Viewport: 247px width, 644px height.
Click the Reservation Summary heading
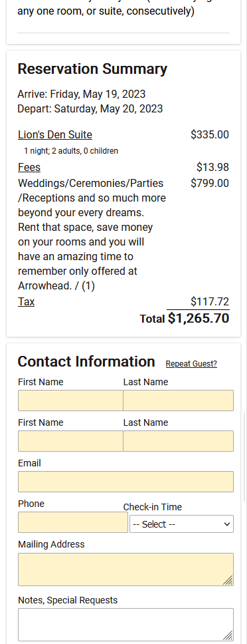click(92, 69)
